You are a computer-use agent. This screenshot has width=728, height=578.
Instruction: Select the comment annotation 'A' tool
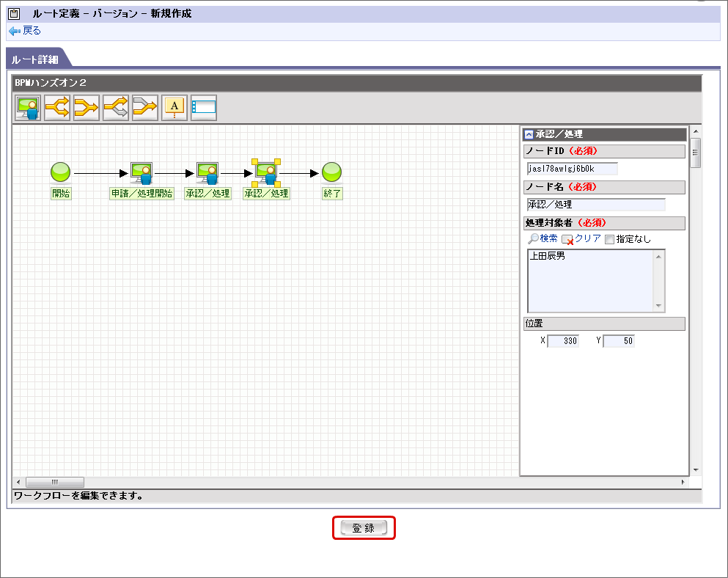[x=174, y=108]
